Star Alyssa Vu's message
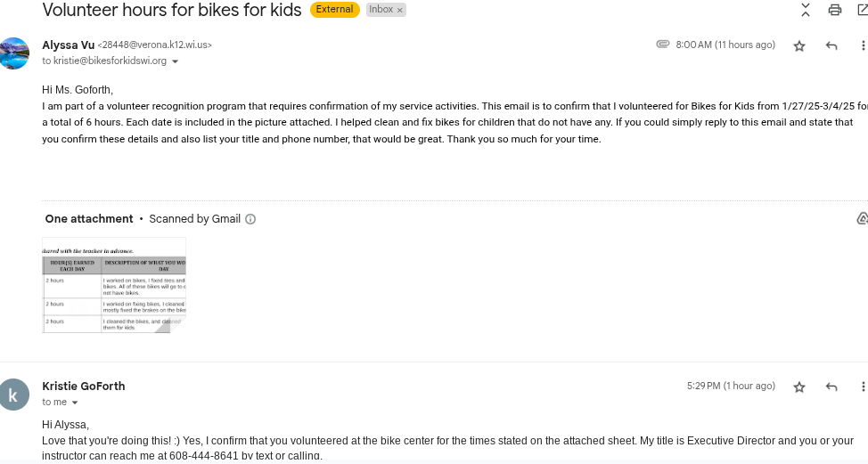This screenshot has width=868, height=464. click(x=799, y=45)
